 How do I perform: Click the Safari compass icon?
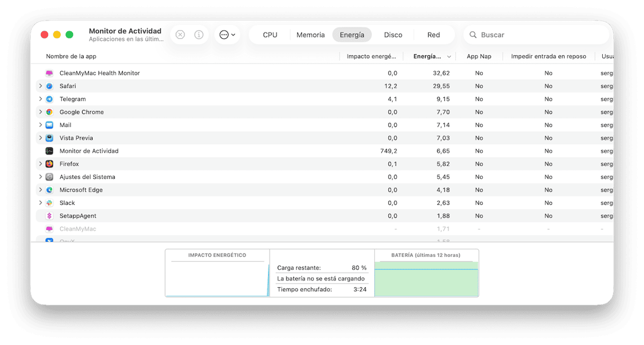pyautogui.click(x=49, y=86)
